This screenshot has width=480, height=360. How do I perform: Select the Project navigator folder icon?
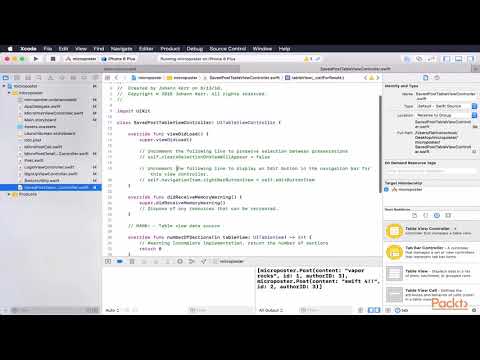point(6,78)
